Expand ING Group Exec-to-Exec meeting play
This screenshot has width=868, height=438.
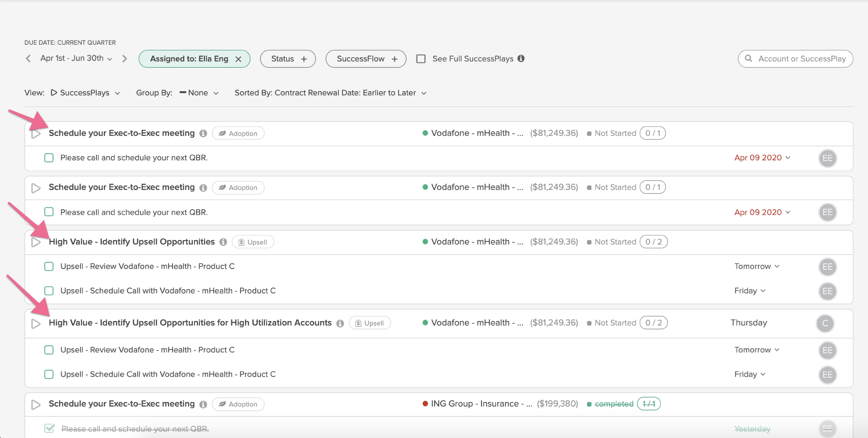coord(36,405)
